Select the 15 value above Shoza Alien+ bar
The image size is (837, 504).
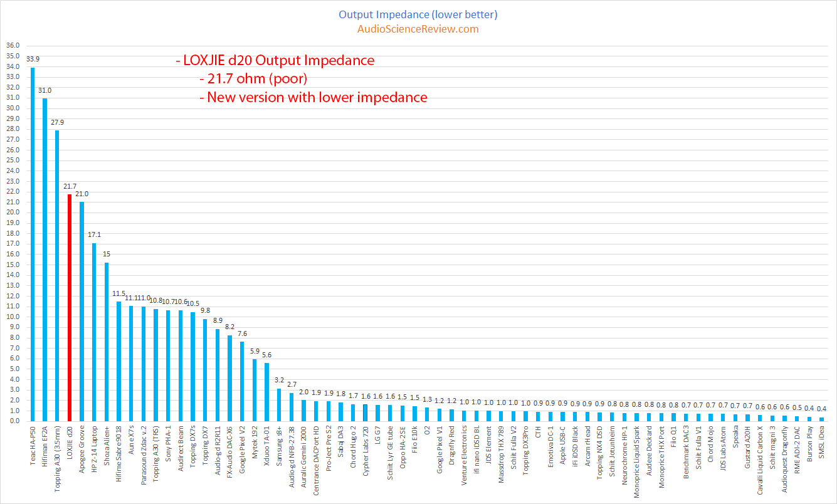click(x=107, y=255)
